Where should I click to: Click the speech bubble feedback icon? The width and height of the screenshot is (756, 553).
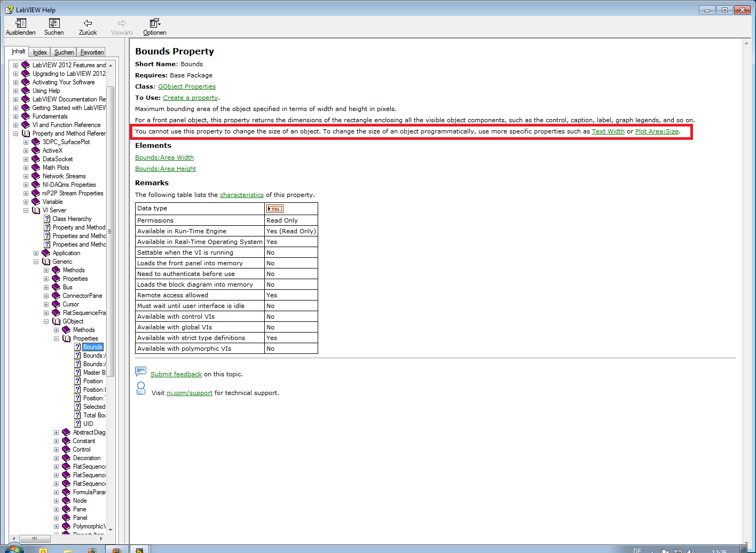click(141, 372)
